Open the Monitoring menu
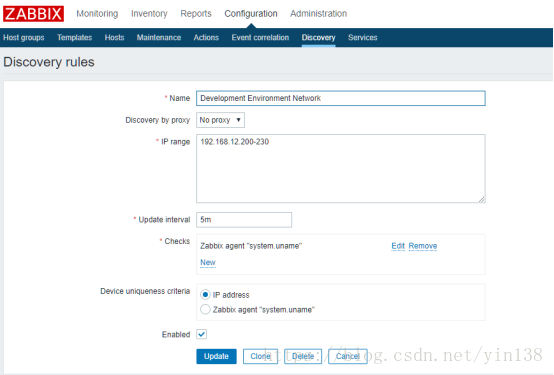 tap(97, 14)
